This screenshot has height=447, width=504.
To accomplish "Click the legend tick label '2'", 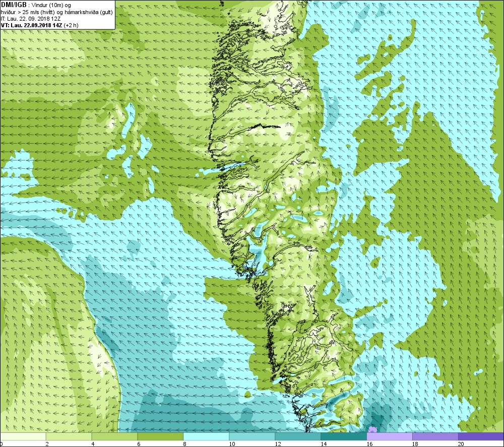I will click(x=47, y=444).
